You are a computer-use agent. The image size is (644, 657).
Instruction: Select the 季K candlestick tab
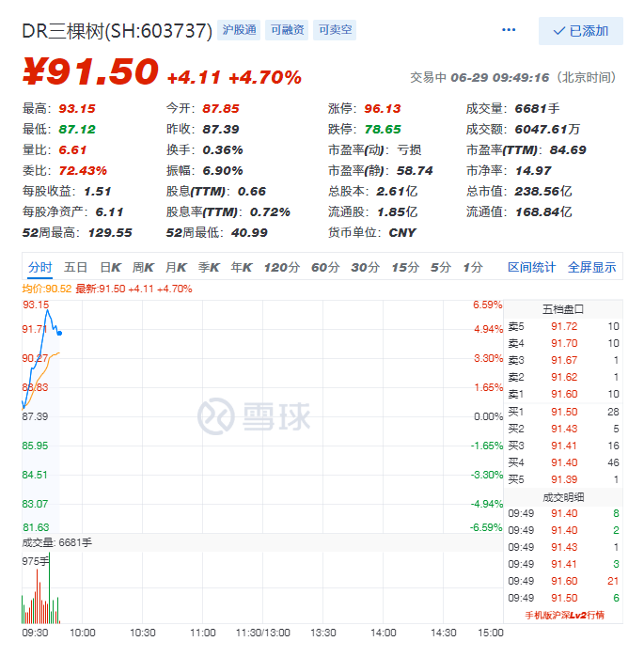pos(209,268)
